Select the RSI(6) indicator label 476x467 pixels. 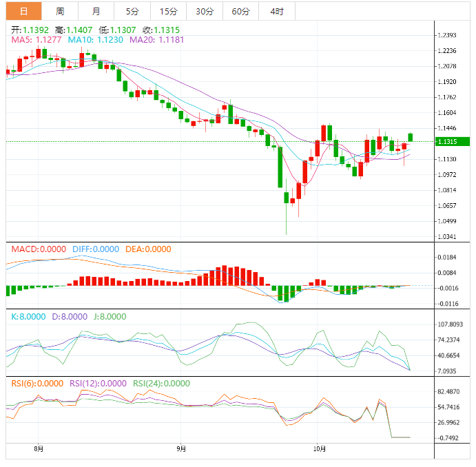(37, 384)
